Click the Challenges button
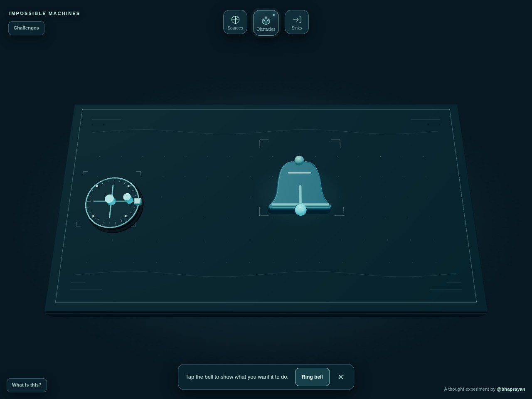Image resolution: width=532 pixels, height=399 pixels. point(26,28)
